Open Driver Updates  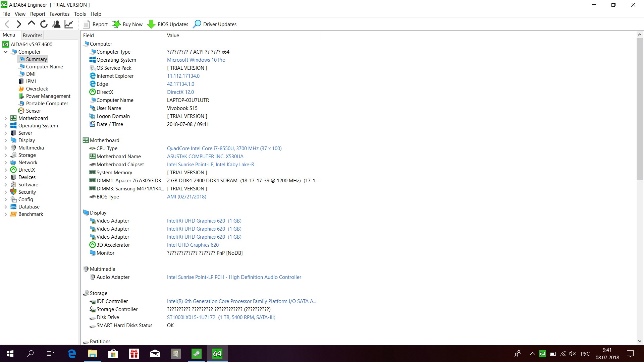[x=215, y=24]
